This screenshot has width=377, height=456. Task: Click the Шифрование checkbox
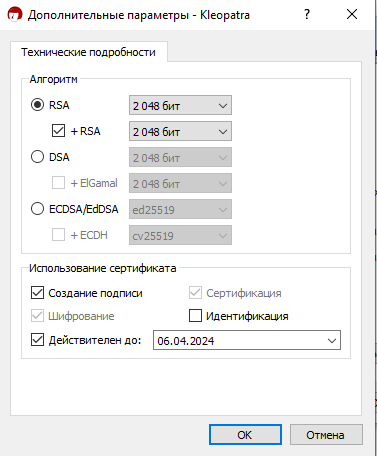click(37, 315)
